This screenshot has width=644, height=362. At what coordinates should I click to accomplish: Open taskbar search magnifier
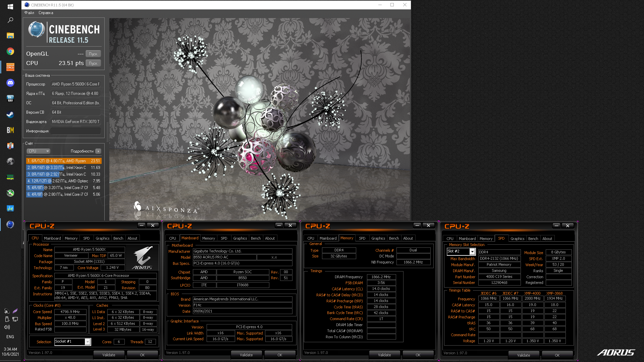[x=10, y=20]
